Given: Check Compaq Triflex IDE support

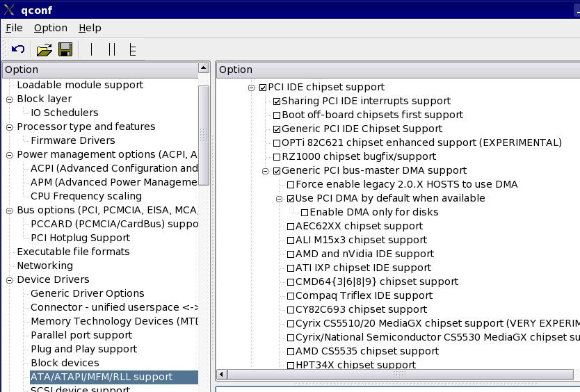Looking at the screenshot, I should point(291,296).
